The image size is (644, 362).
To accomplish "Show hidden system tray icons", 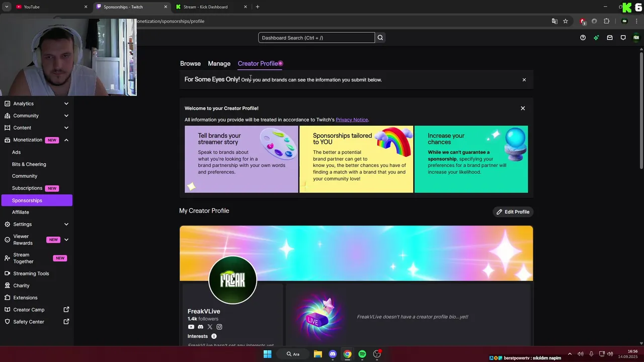I will point(570,354).
